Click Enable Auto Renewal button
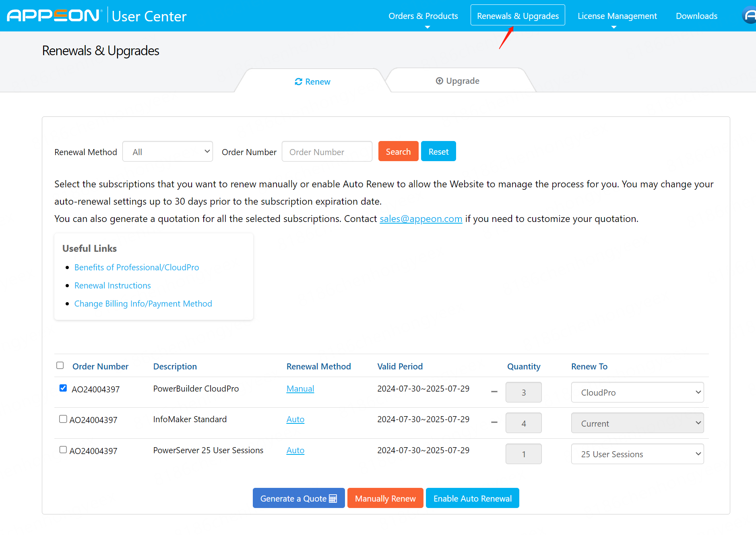Image resolution: width=756 pixels, height=535 pixels. point(473,498)
